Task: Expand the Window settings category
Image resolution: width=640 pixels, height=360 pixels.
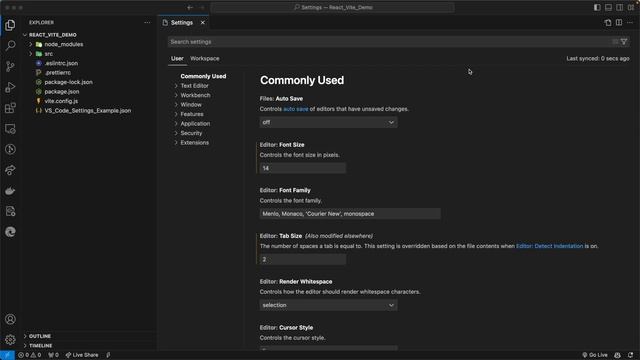Action: (x=176, y=104)
